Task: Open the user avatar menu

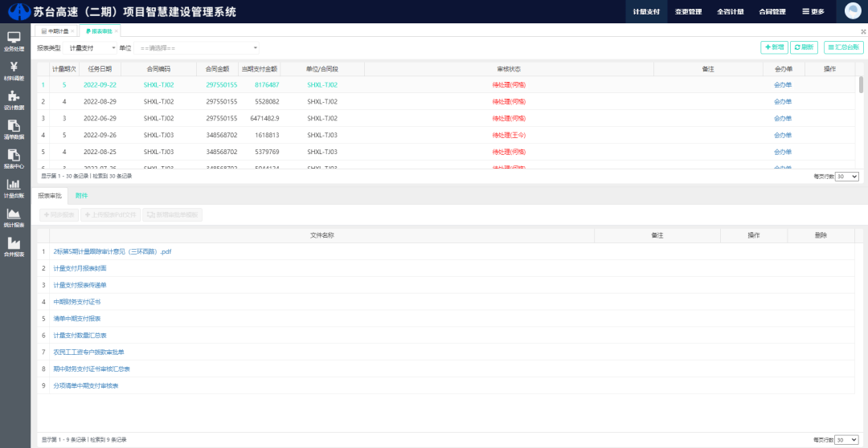Action: click(x=853, y=11)
